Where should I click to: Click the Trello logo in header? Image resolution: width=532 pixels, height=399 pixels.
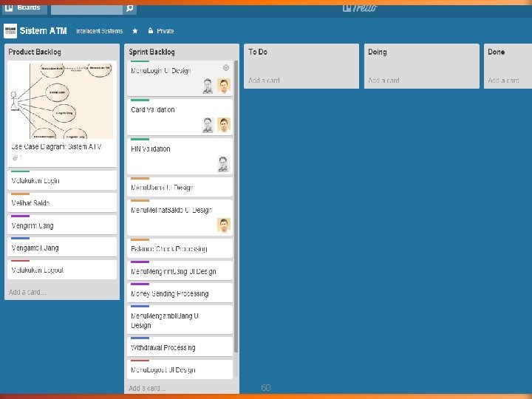pyautogui.click(x=360, y=7)
